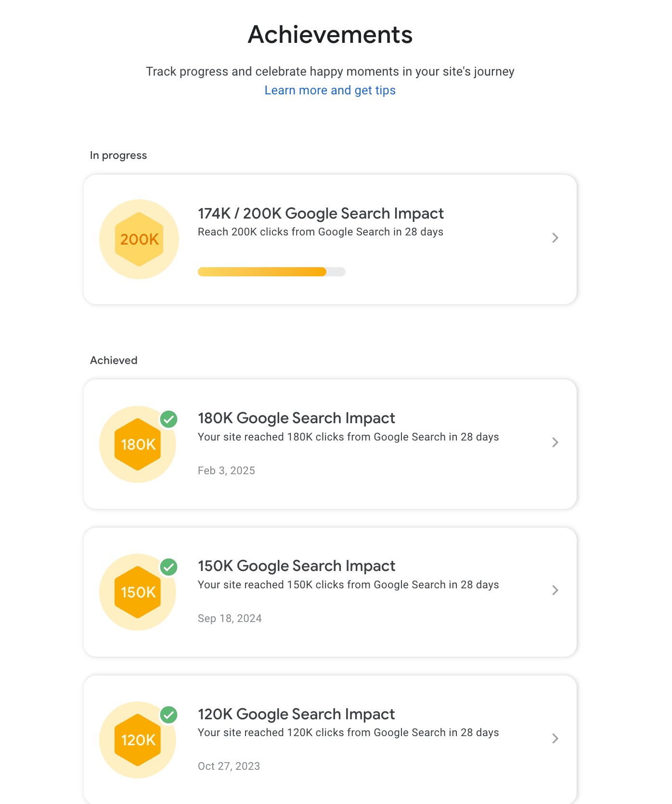672x804 pixels.
Task: Click the 174K progress bar
Action: point(271,272)
